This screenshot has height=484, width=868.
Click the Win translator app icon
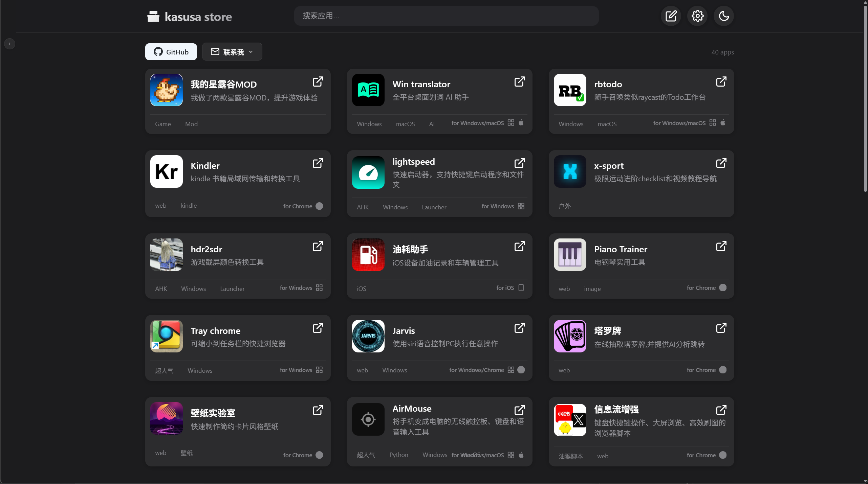[368, 90]
